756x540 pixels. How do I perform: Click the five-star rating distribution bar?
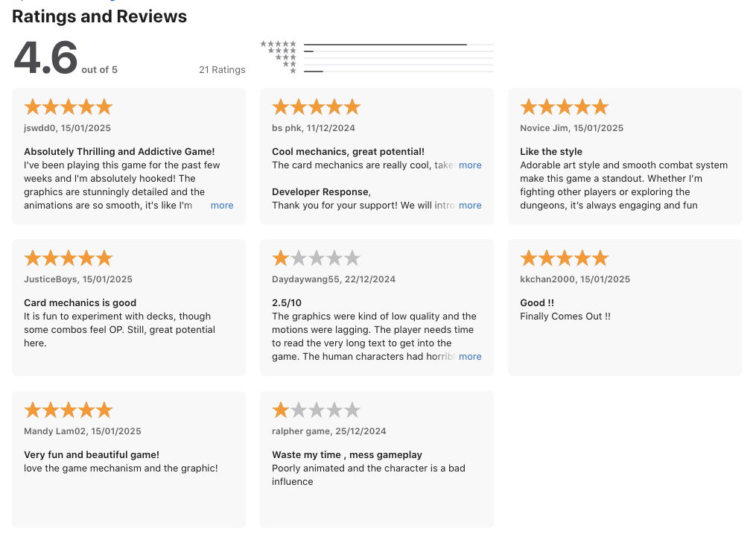pos(398,45)
